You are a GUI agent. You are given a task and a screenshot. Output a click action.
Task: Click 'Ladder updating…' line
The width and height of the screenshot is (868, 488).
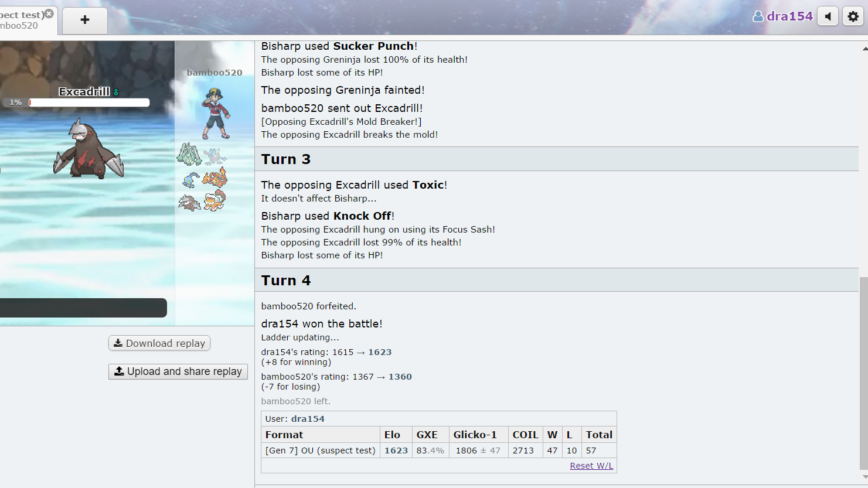[x=300, y=337]
